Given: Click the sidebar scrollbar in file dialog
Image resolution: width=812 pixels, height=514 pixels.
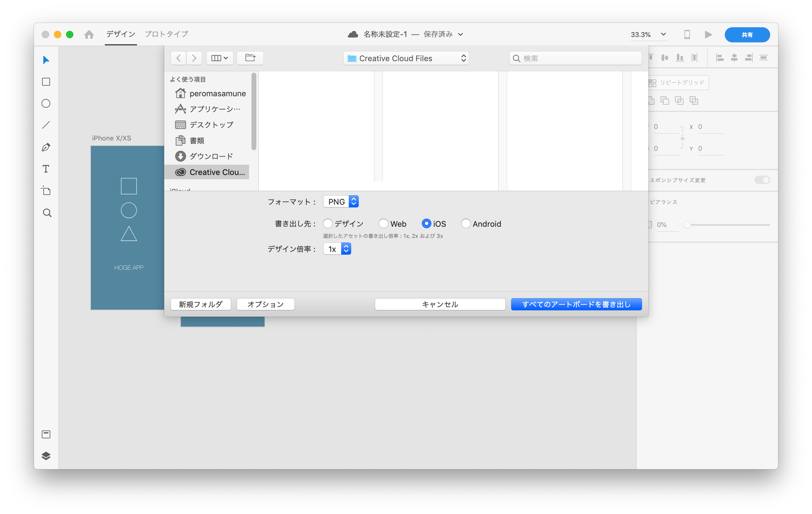Looking at the screenshot, I should pyautogui.click(x=254, y=111).
